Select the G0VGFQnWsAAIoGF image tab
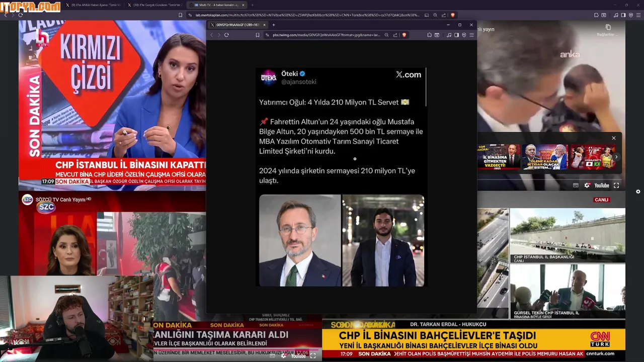 click(236, 25)
